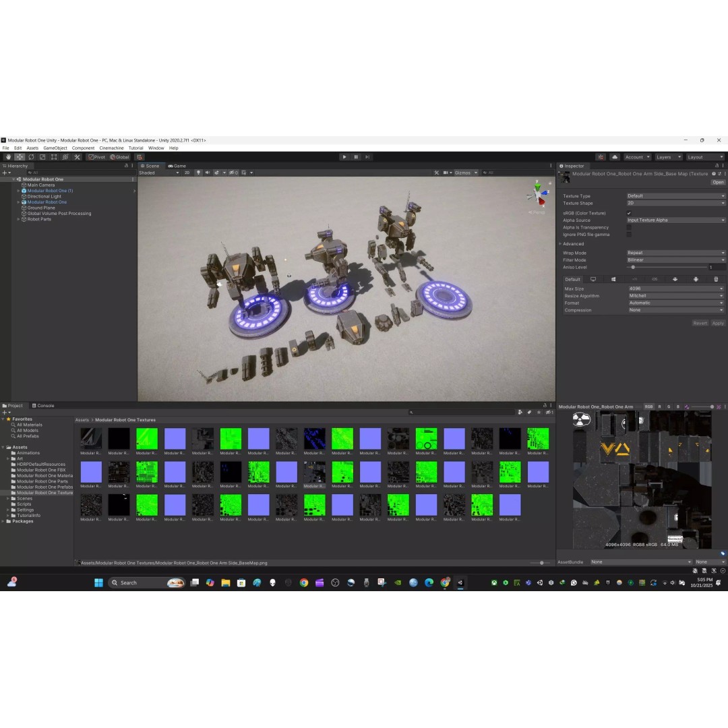Click the Project search input field
This screenshot has height=728, width=728.
tap(460, 413)
